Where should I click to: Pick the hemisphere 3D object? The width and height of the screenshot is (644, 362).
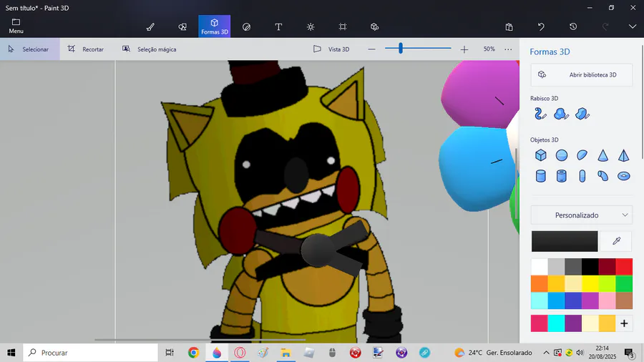pyautogui.click(x=582, y=155)
